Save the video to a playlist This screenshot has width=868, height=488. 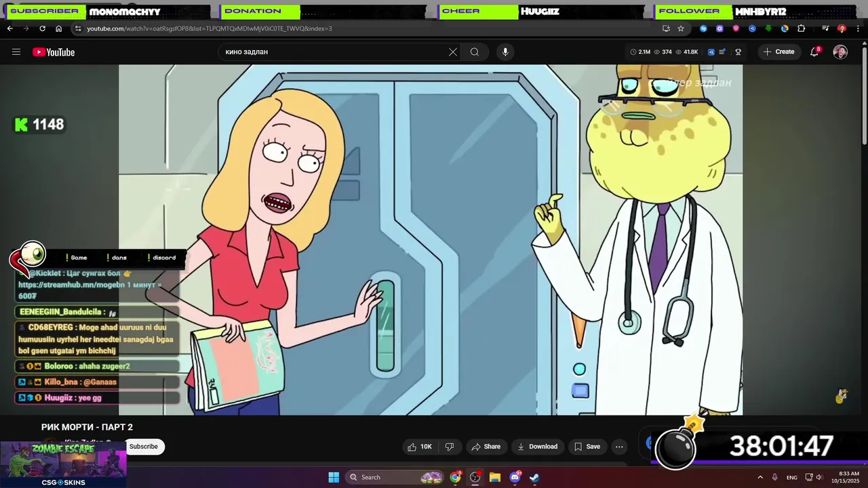pyautogui.click(x=587, y=447)
